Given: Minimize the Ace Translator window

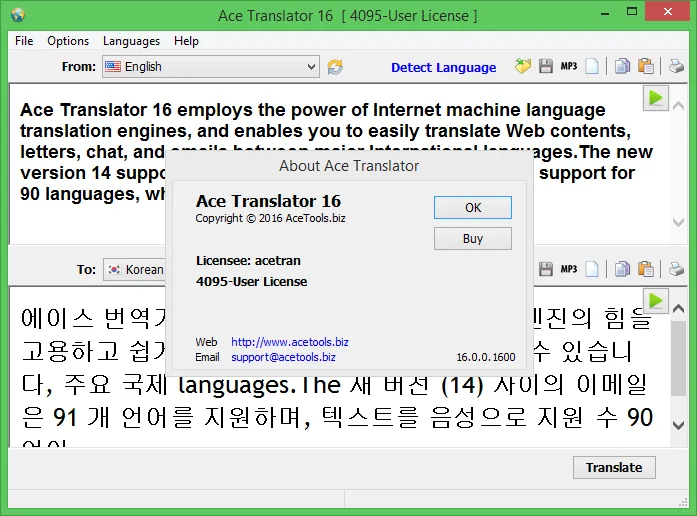Looking at the screenshot, I should 605,13.
